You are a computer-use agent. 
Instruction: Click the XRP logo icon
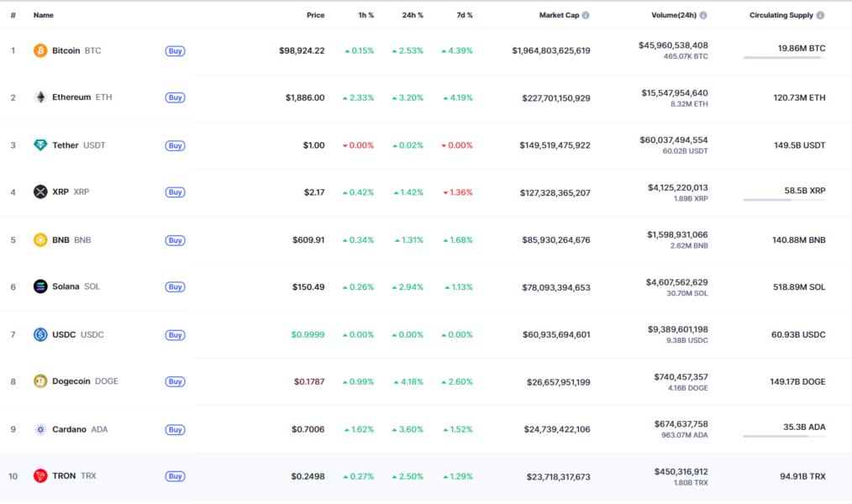pos(40,192)
